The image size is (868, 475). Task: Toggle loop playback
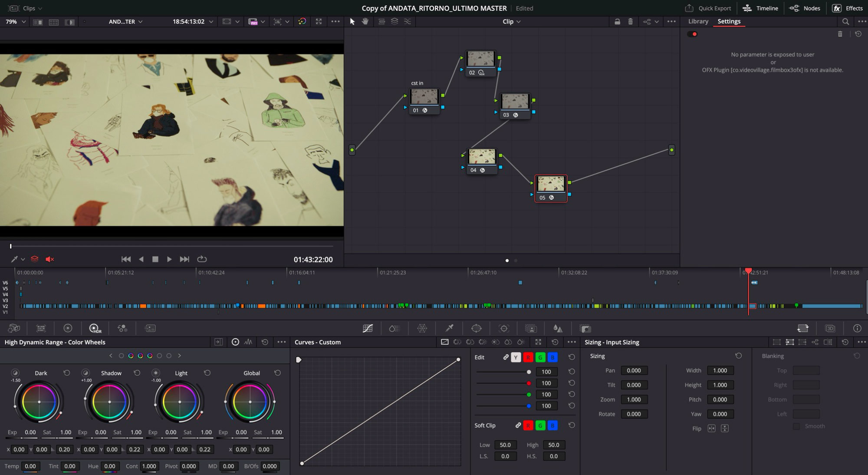(x=202, y=259)
